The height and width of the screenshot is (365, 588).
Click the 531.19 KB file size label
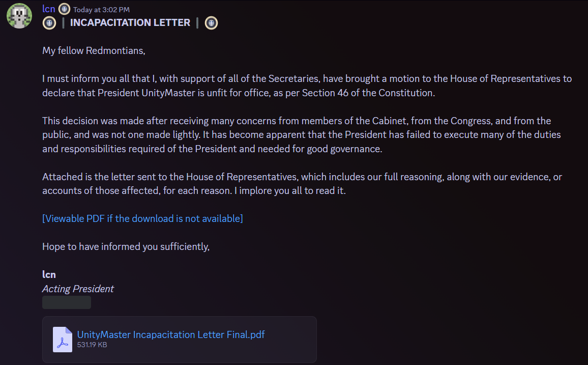(92, 345)
